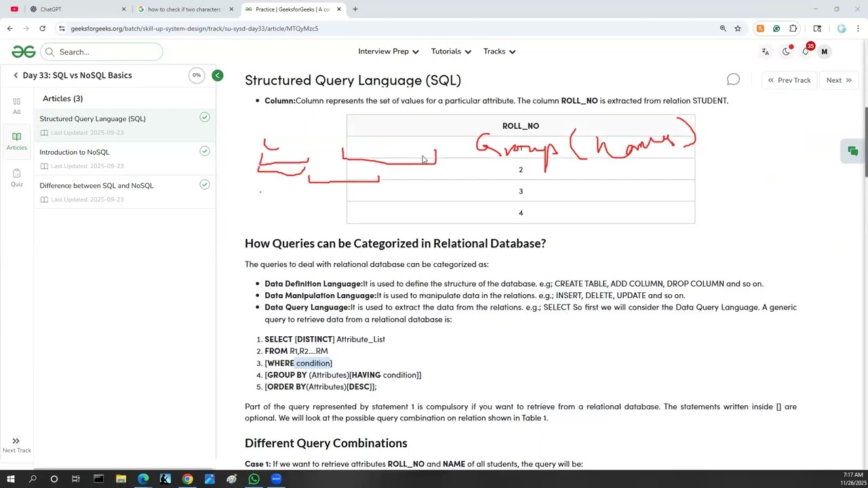
Task: Open the comments speech bubble icon
Action: point(733,80)
